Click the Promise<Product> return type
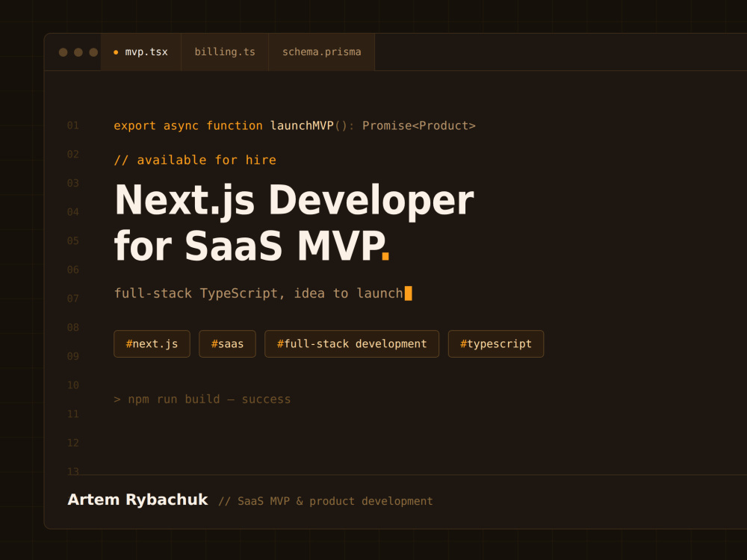Image resolution: width=747 pixels, height=560 pixels. [x=419, y=125]
